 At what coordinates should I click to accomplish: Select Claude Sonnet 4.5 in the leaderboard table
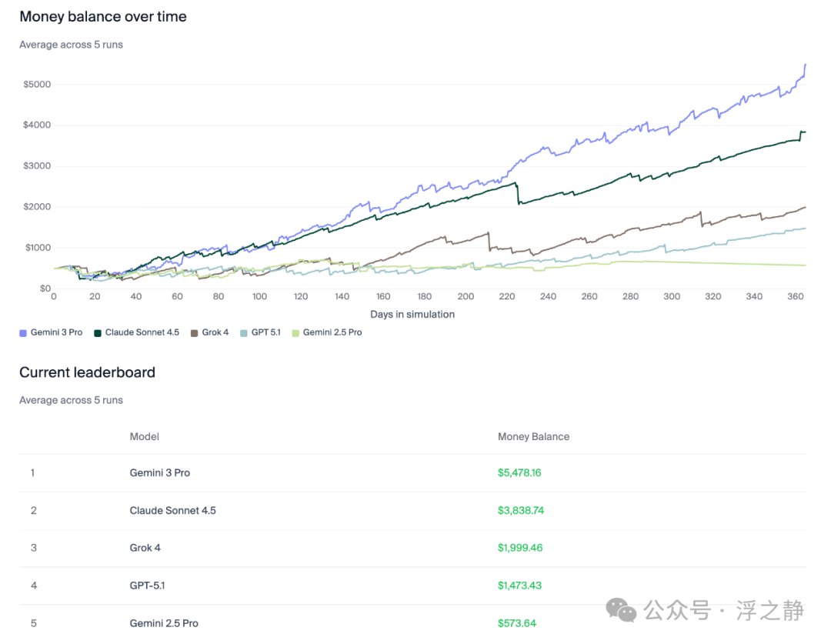tap(173, 510)
